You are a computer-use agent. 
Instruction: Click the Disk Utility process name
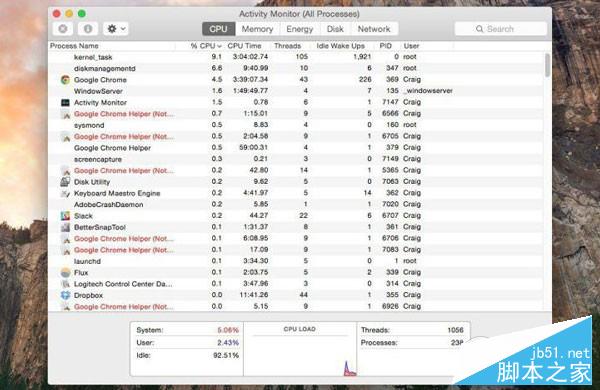[92, 182]
